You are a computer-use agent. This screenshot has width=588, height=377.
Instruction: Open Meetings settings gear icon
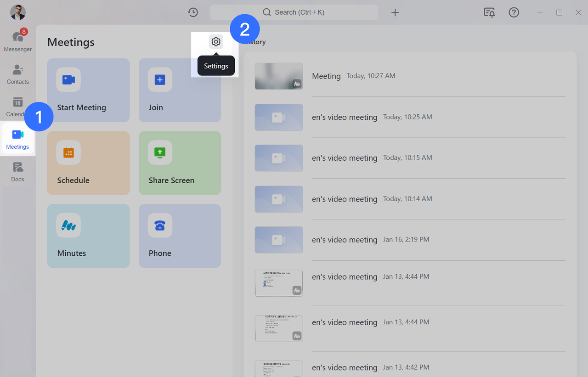pyautogui.click(x=216, y=42)
